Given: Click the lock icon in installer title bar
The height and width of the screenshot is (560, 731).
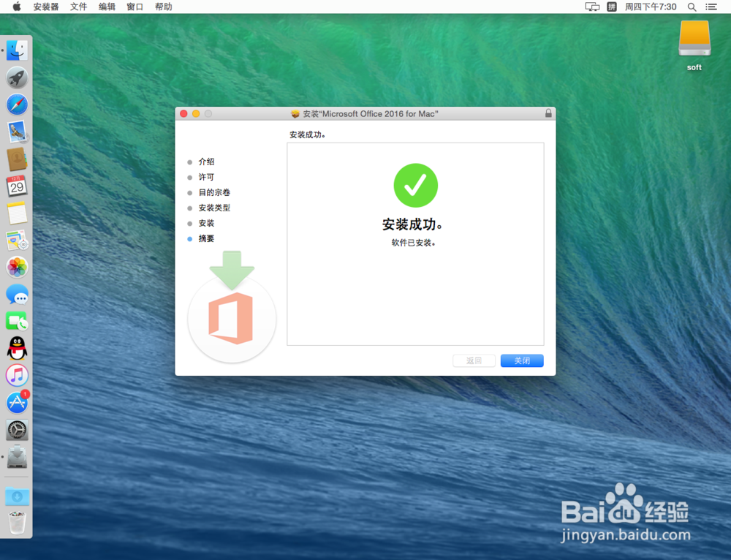Looking at the screenshot, I should (548, 113).
